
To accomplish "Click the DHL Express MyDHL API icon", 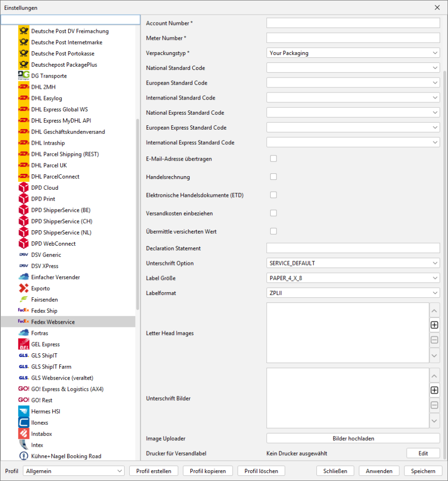I will pyautogui.click(x=24, y=121).
